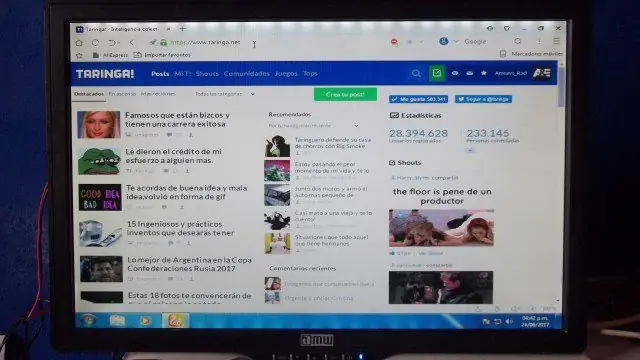Click Importar favoritos in bookmarks bar

(x=162, y=55)
